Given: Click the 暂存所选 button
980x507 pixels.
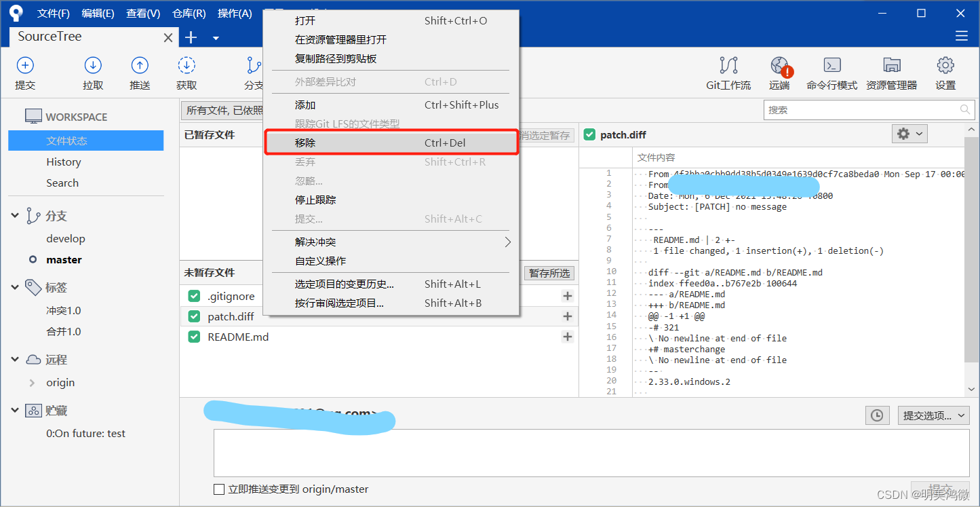Looking at the screenshot, I should click(549, 273).
